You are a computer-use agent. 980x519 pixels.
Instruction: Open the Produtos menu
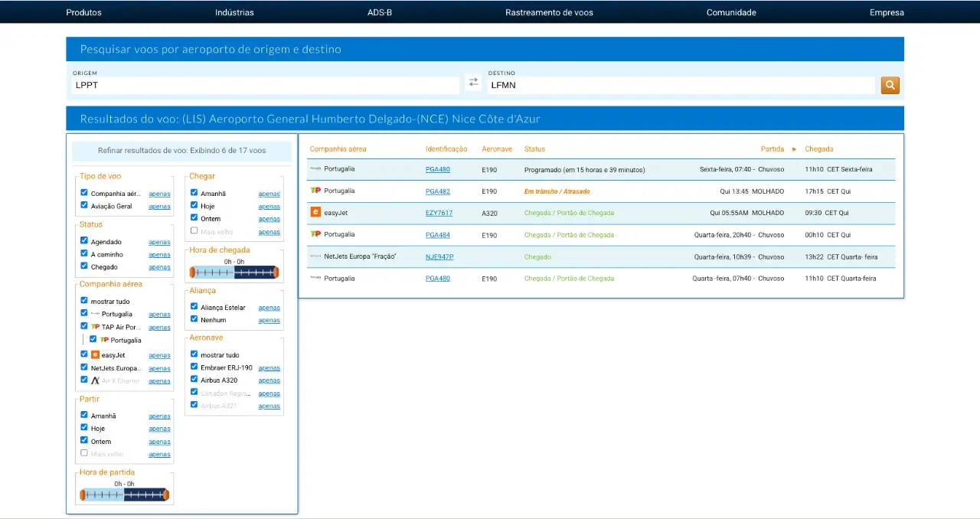(83, 12)
